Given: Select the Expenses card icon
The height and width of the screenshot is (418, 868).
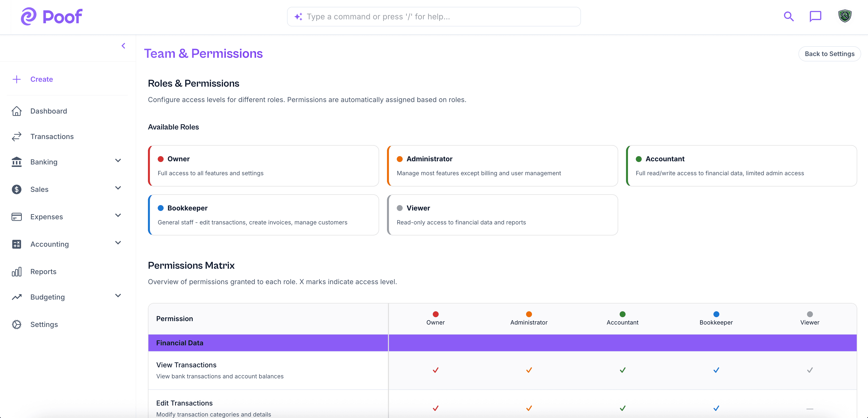Looking at the screenshot, I should click(x=17, y=217).
